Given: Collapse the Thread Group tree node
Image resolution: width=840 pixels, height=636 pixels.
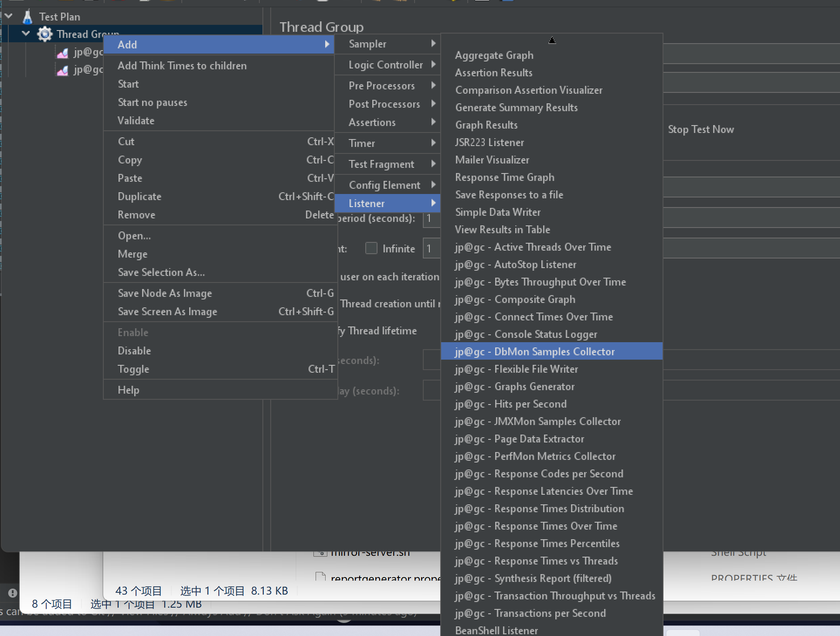Looking at the screenshot, I should pos(26,34).
